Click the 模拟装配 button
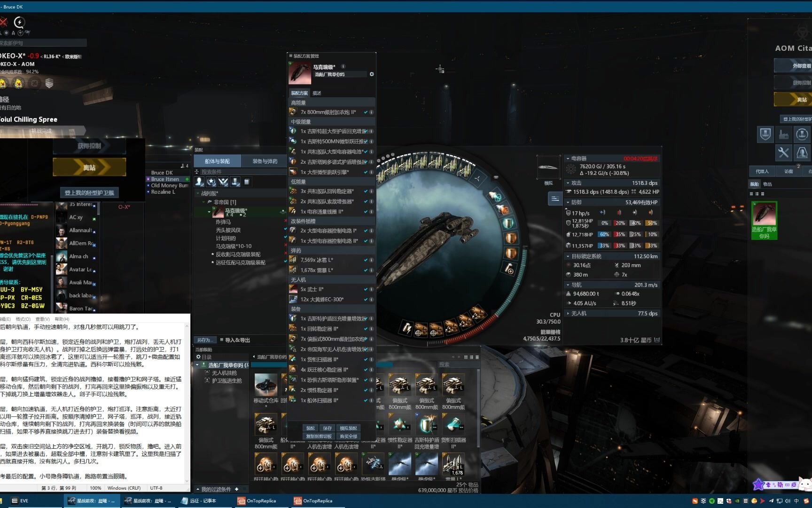Screen dimensions: 812x508 pos(348,429)
